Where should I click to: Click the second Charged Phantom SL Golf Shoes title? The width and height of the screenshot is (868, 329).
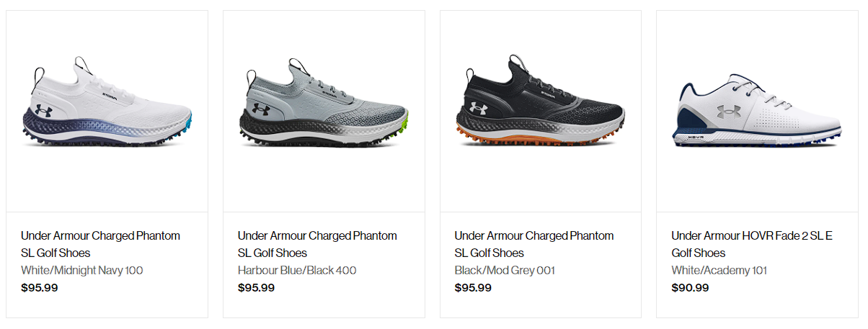coord(317,244)
